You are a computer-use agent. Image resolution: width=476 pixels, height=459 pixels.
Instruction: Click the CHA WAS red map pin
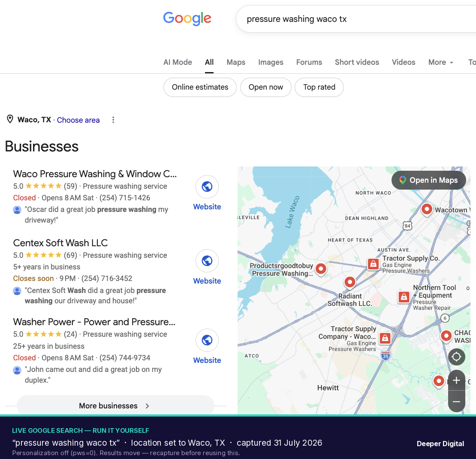click(x=446, y=337)
